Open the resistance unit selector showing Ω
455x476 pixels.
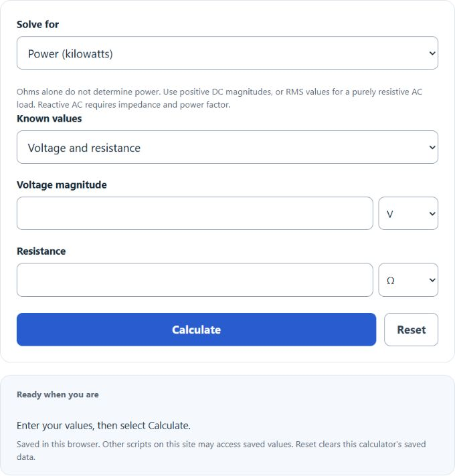pos(408,280)
